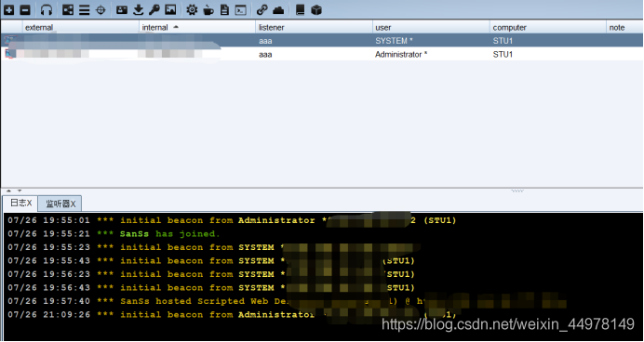
Task: Click STU1 in the Administrator row
Action: [503, 55]
